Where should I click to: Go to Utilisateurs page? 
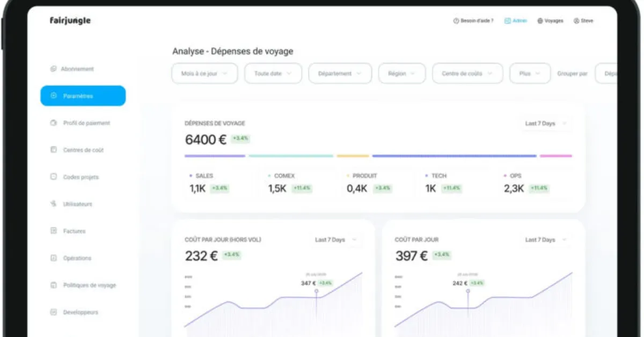tap(78, 204)
